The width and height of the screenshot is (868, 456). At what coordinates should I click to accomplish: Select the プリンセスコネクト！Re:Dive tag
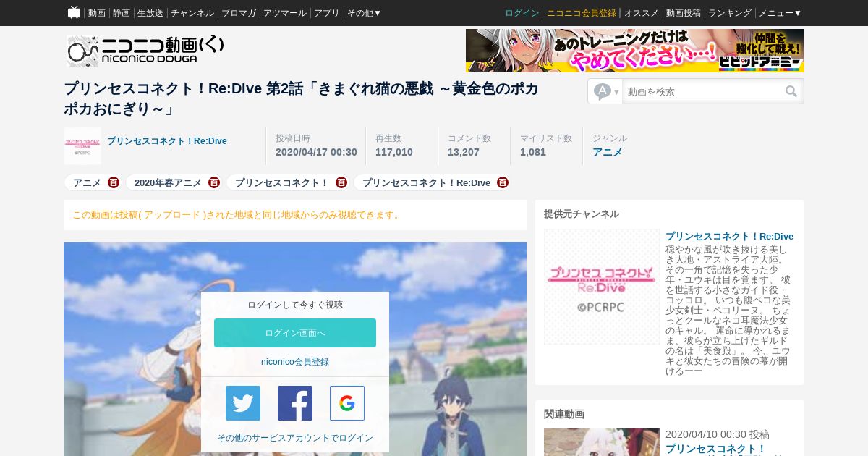point(426,182)
